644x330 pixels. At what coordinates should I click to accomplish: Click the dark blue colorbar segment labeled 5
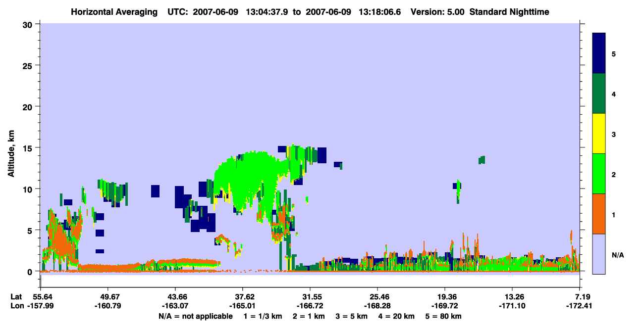coord(599,53)
